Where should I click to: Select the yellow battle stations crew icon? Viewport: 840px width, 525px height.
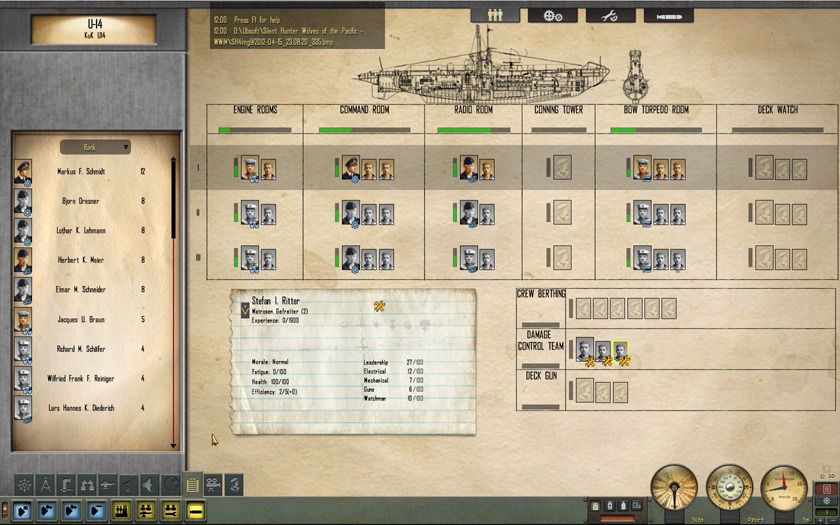pyautogui.click(x=121, y=511)
